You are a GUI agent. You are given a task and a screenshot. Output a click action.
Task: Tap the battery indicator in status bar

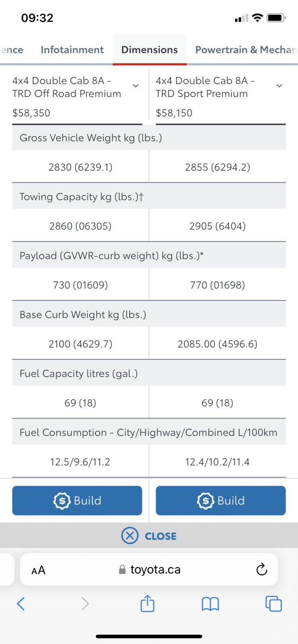click(x=276, y=18)
